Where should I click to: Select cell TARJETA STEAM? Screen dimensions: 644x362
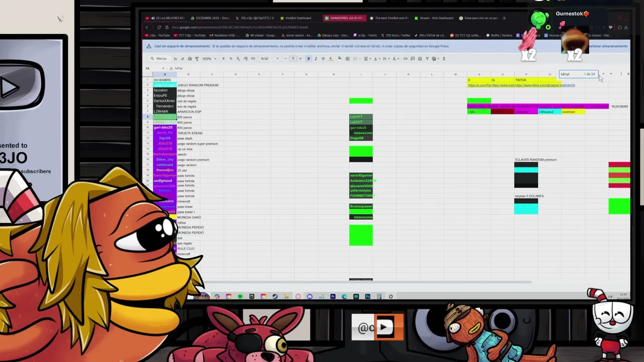[x=190, y=133]
